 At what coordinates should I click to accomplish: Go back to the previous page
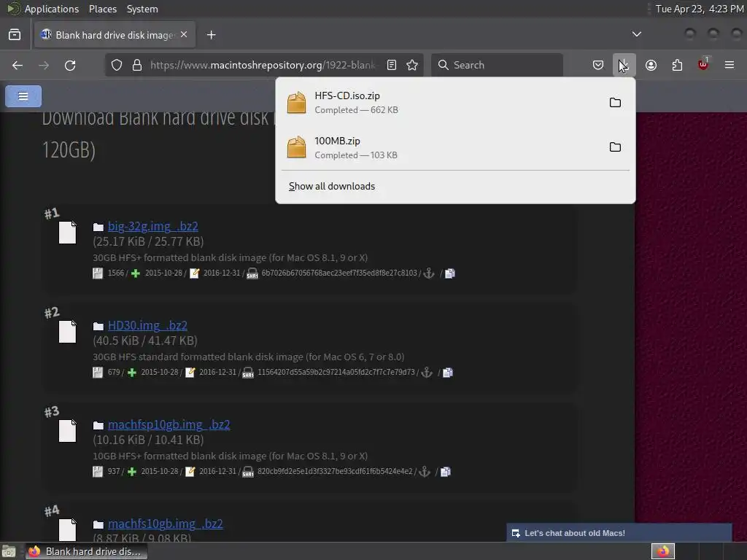click(18, 65)
